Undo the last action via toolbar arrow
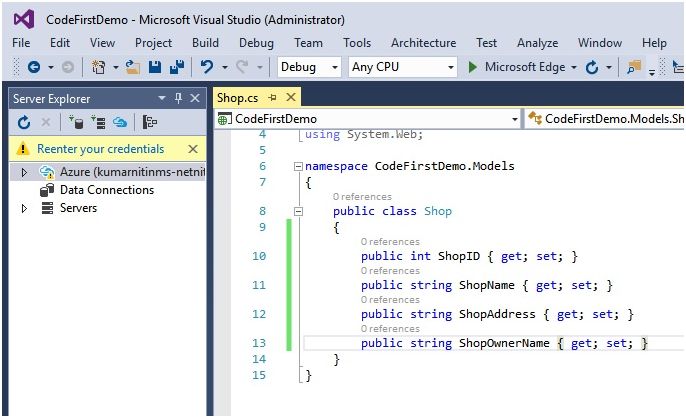 (207, 67)
